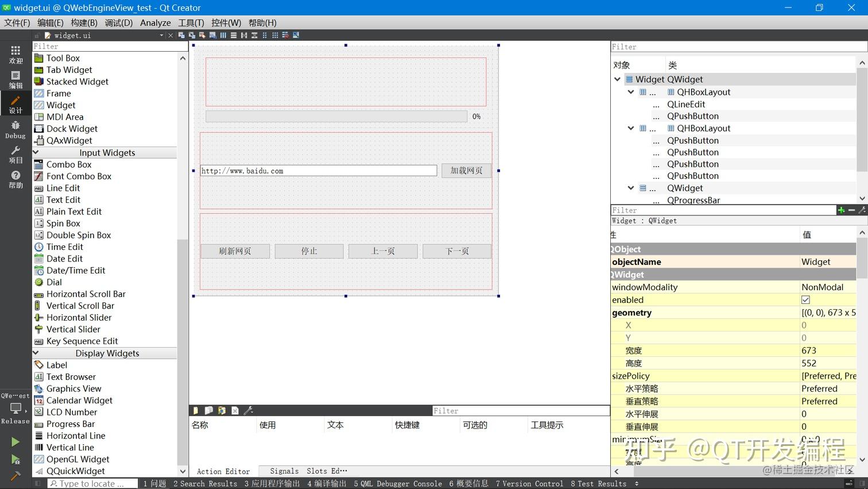Click the New Action icon in Action Editor
The height and width of the screenshot is (489, 868).
click(195, 410)
